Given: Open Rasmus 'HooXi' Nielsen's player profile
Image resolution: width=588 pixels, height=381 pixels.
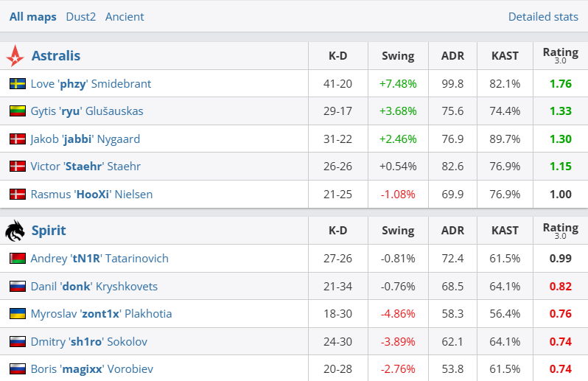Looking at the screenshot, I should (91, 195).
